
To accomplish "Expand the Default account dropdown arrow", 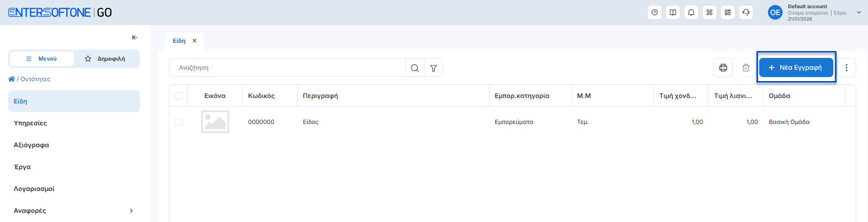I will pyautogui.click(x=859, y=12).
